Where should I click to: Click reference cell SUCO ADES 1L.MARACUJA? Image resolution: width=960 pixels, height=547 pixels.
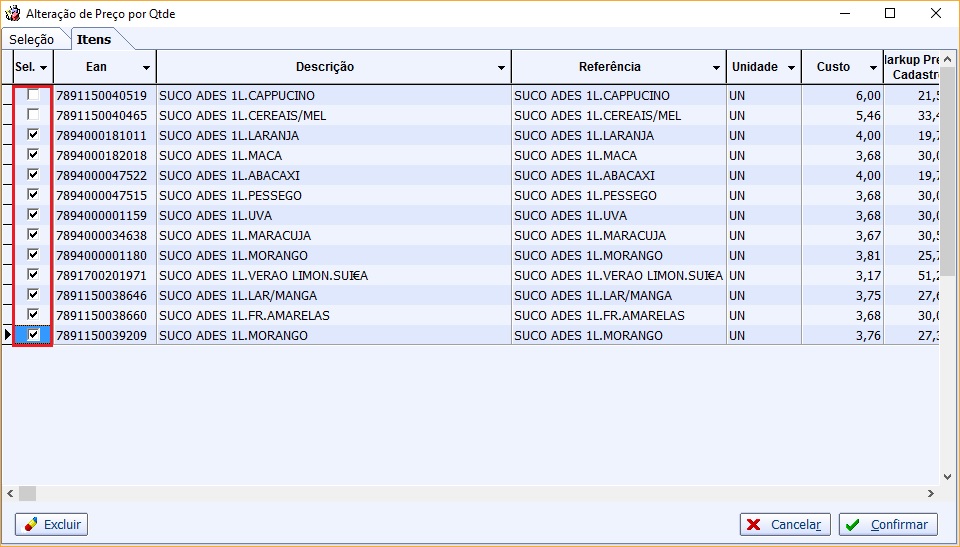pos(619,235)
